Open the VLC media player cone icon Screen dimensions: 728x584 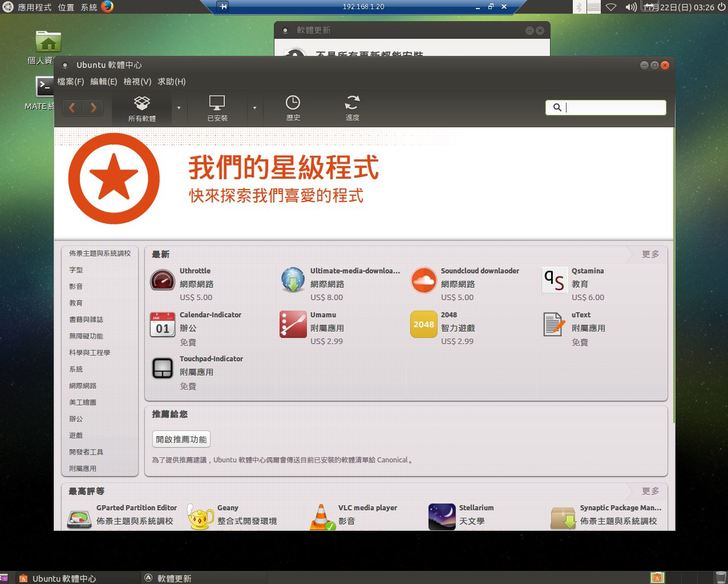coord(322,517)
